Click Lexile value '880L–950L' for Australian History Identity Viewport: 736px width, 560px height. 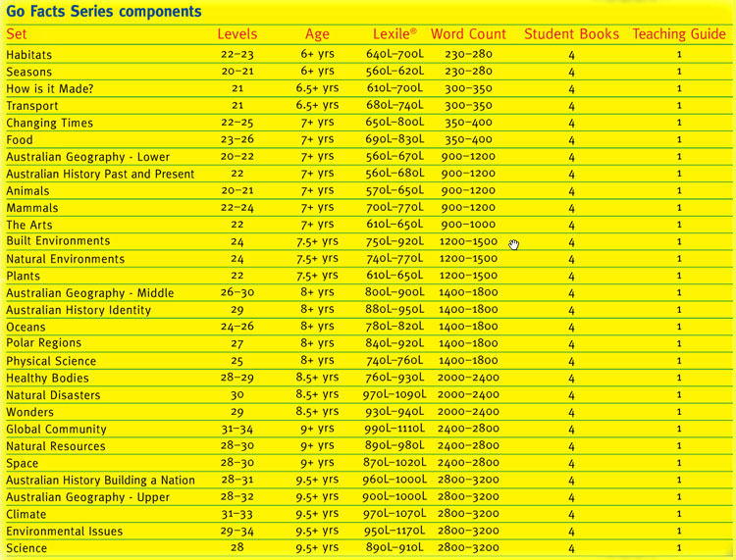[x=394, y=309]
